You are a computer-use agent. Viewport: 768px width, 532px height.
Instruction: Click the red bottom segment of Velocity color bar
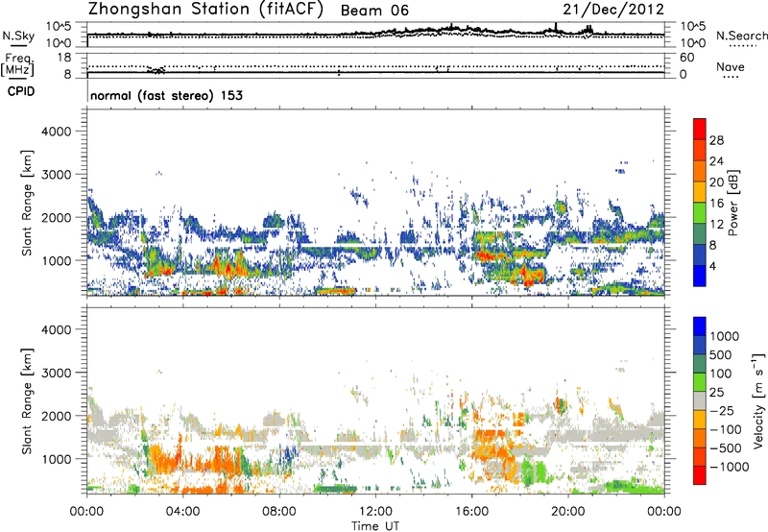point(700,475)
